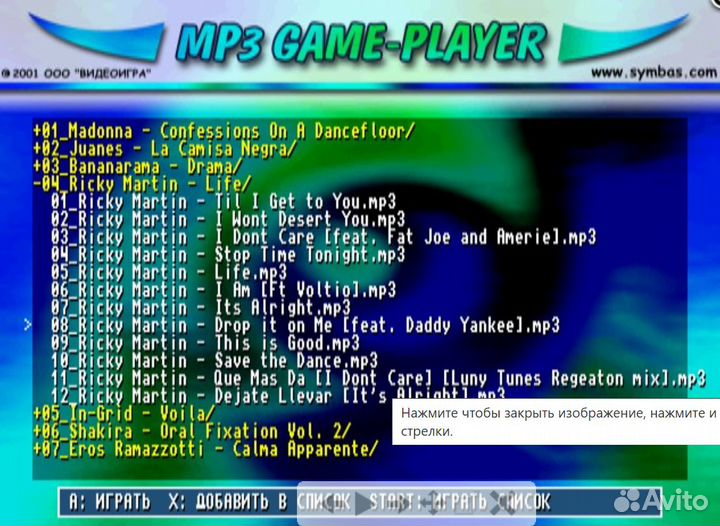Toggle fullscreen with overlay arrows icon
This screenshot has height=526, width=720.
point(434,504)
